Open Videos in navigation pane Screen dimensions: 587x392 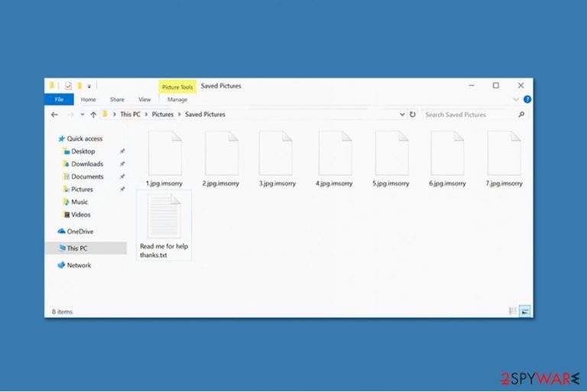click(x=80, y=215)
